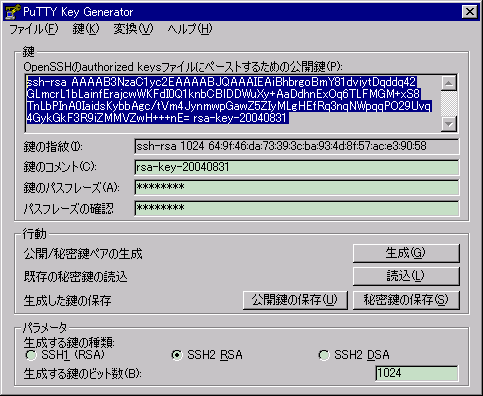Click 公開鍵の保存(U) save public key button
This screenshot has height=396, width=483.
pos(295,300)
